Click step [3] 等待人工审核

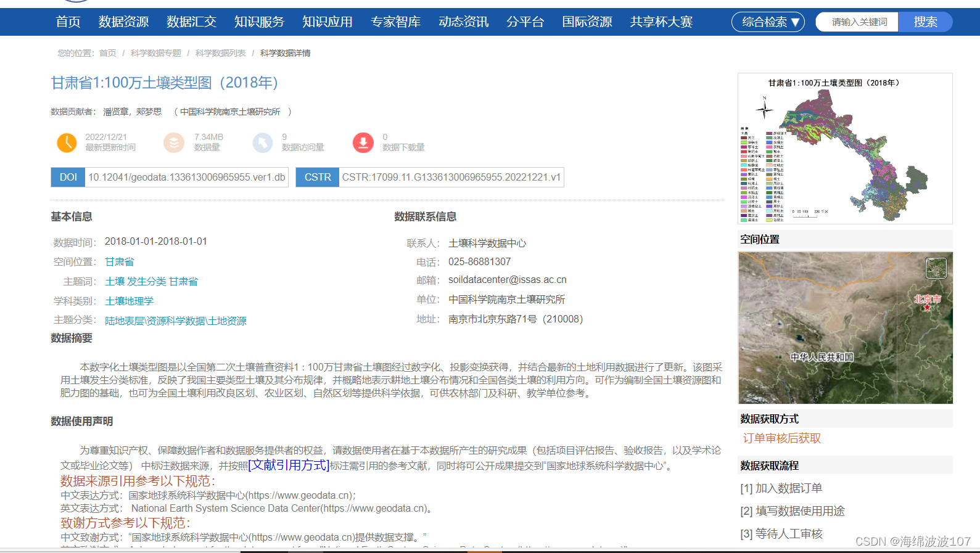(x=781, y=534)
